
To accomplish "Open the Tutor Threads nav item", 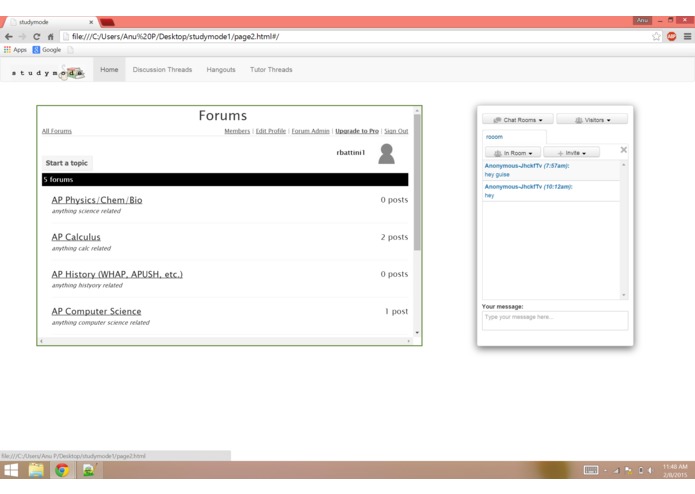I will coord(271,70).
